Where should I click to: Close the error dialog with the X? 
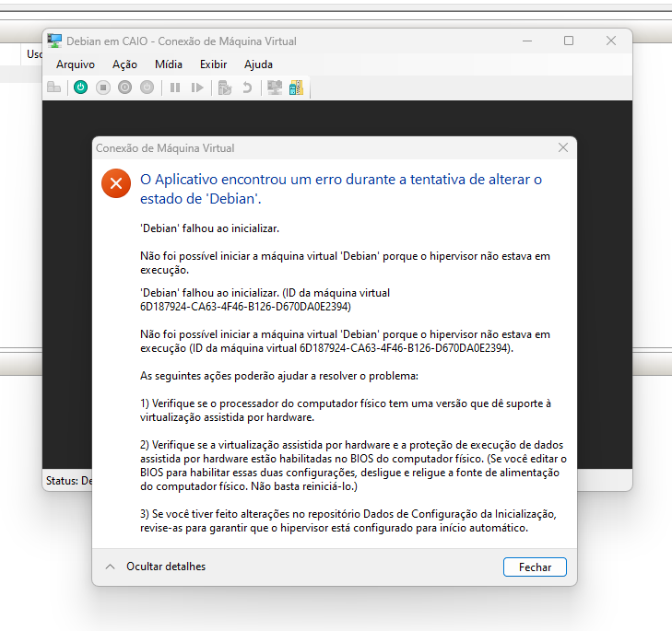[x=563, y=147]
